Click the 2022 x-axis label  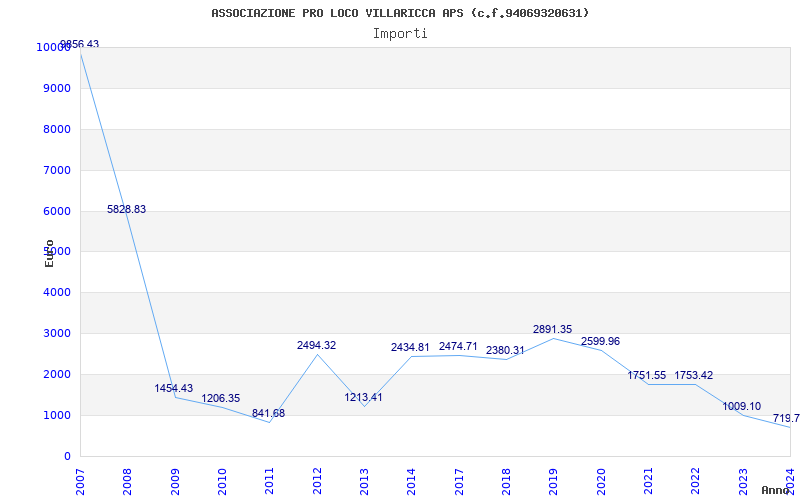pos(695,482)
